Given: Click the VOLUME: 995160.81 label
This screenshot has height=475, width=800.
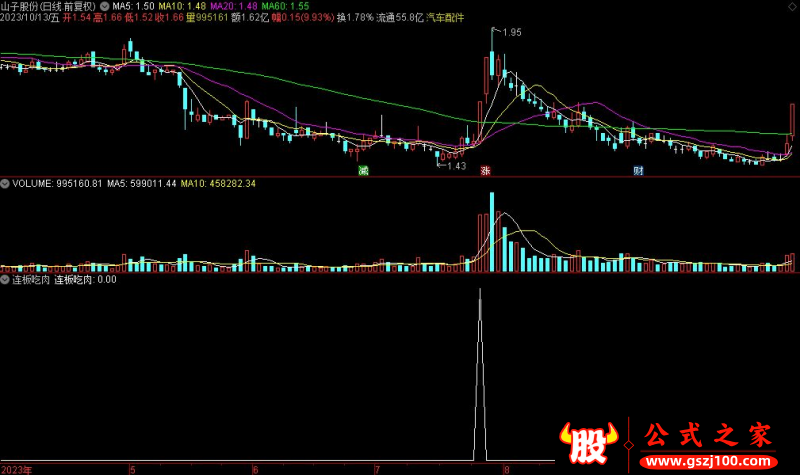Looking at the screenshot, I should (57, 184).
